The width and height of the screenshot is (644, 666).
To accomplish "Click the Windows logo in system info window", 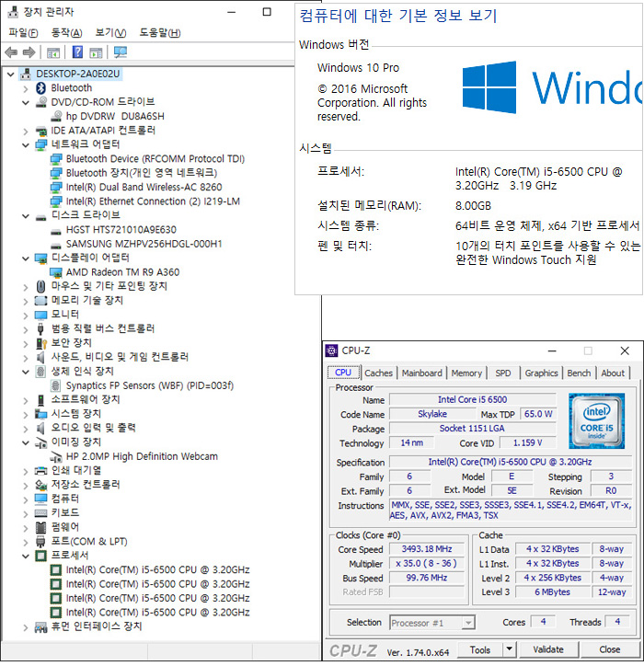I will point(489,87).
